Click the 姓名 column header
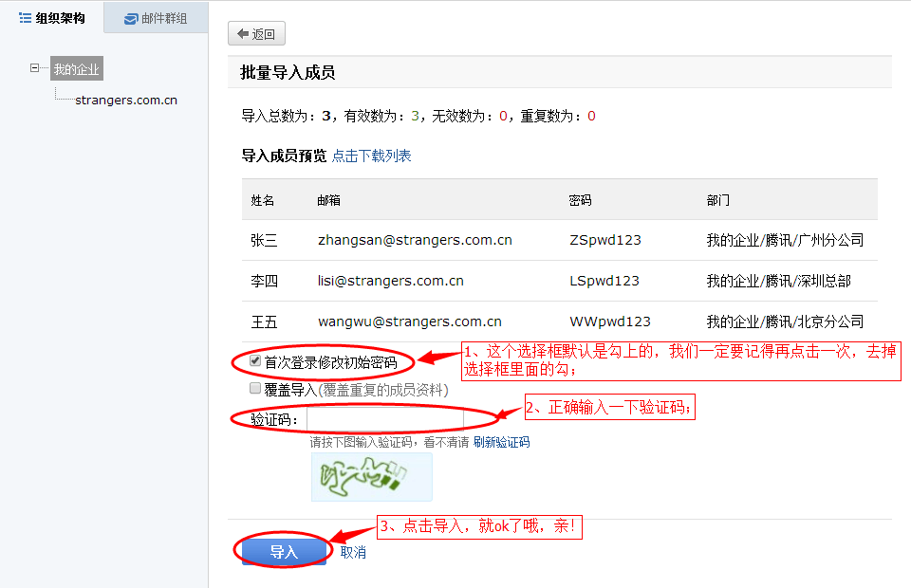The image size is (911, 588). click(263, 200)
